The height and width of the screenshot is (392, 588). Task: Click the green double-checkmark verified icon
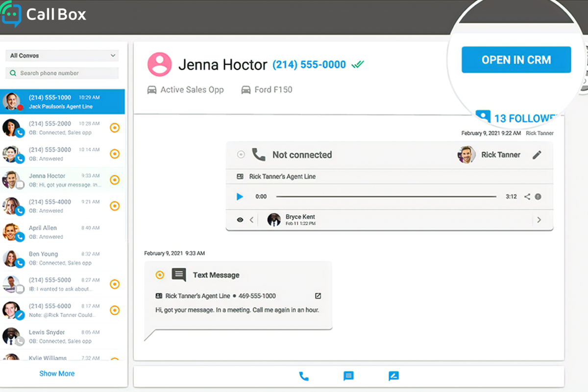[x=358, y=64]
